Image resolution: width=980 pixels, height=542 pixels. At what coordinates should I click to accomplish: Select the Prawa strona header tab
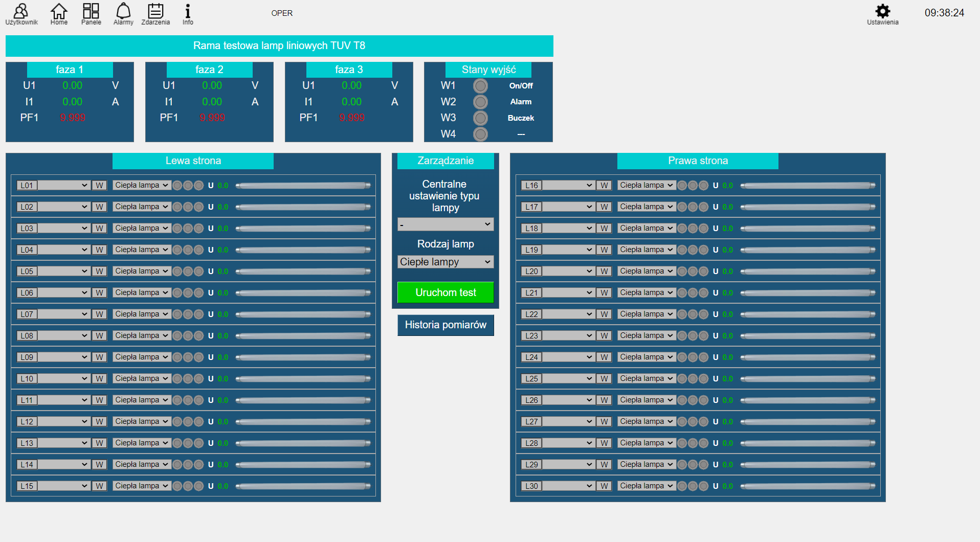click(x=698, y=161)
